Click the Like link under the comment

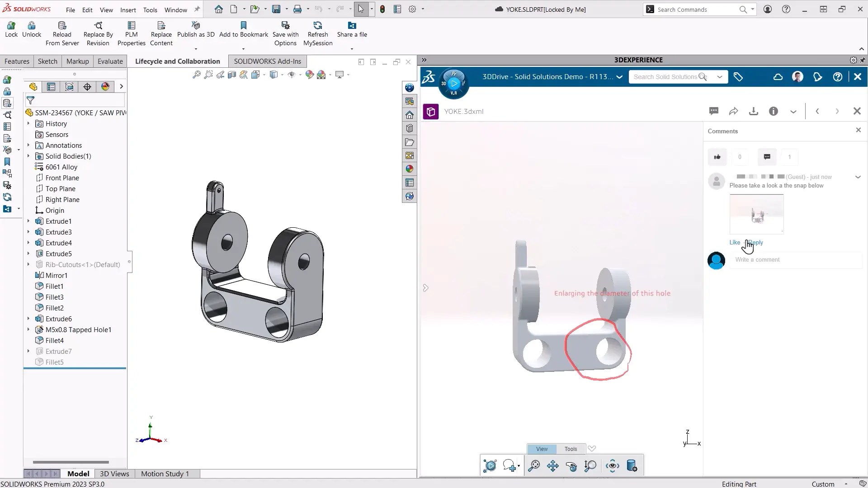(735, 243)
